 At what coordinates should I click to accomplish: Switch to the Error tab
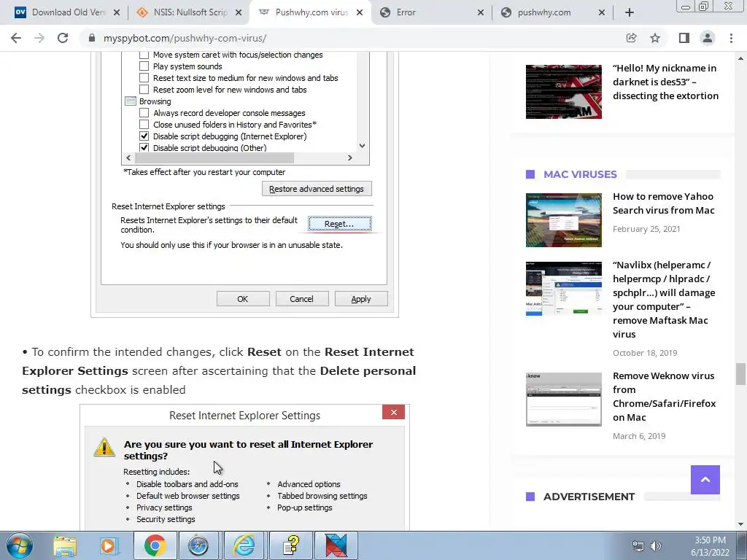pyautogui.click(x=431, y=13)
